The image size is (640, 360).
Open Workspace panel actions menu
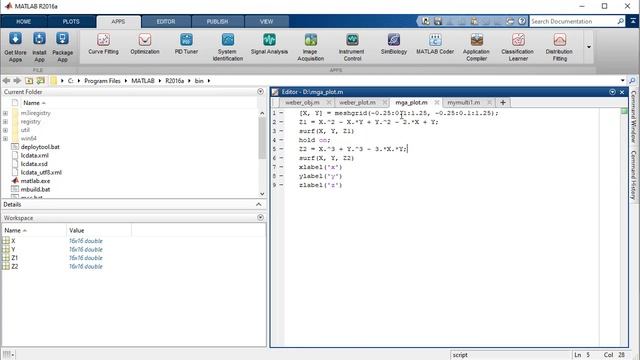click(x=260, y=218)
